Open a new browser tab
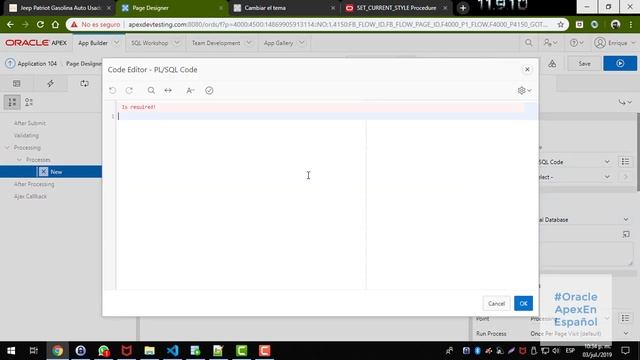The image size is (640, 360). tap(463, 8)
